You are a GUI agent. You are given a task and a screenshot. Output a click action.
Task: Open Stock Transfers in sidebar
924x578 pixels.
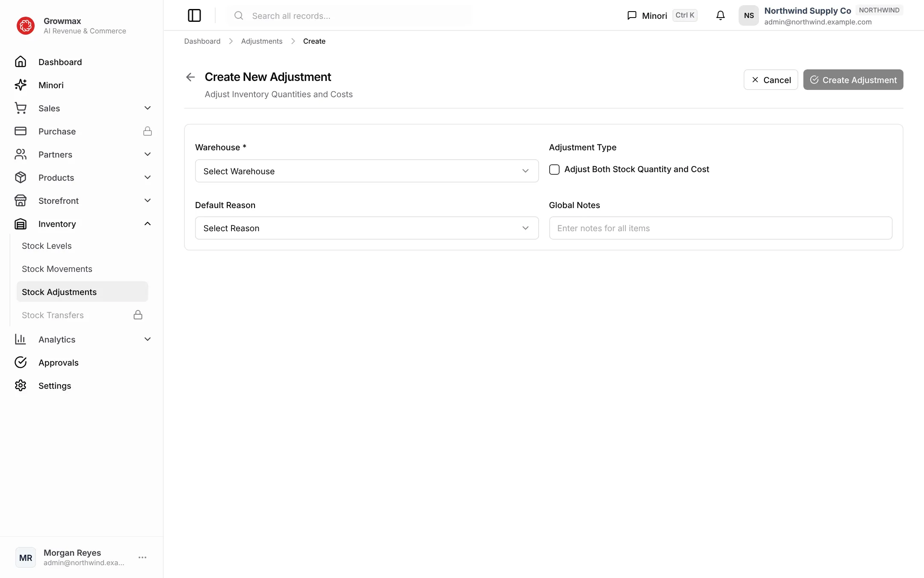[x=82, y=315]
